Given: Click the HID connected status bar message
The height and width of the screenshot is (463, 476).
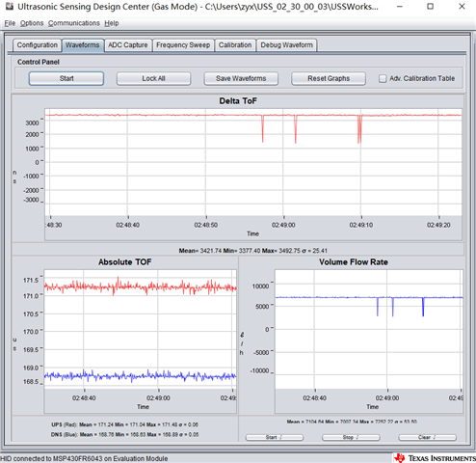Looking at the screenshot, I should [x=84, y=458].
